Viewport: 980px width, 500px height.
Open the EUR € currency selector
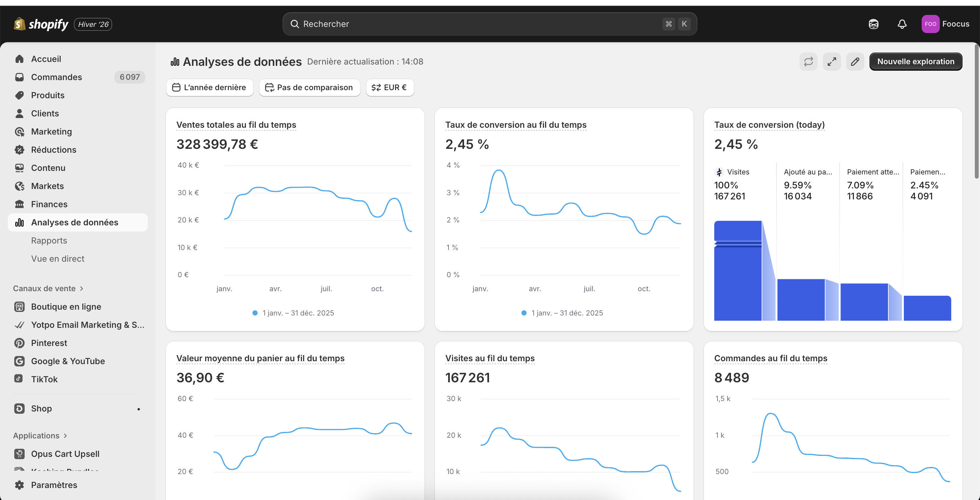tap(390, 88)
